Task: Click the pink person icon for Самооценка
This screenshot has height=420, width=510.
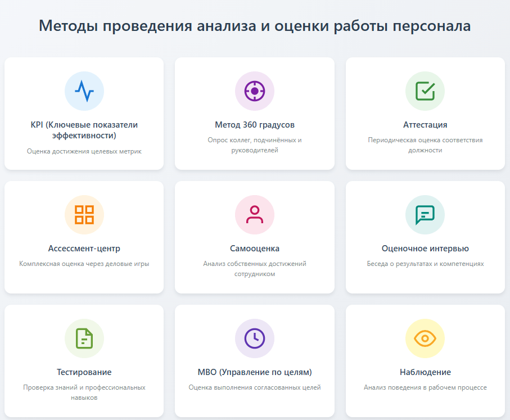Action: [x=255, y=215]
